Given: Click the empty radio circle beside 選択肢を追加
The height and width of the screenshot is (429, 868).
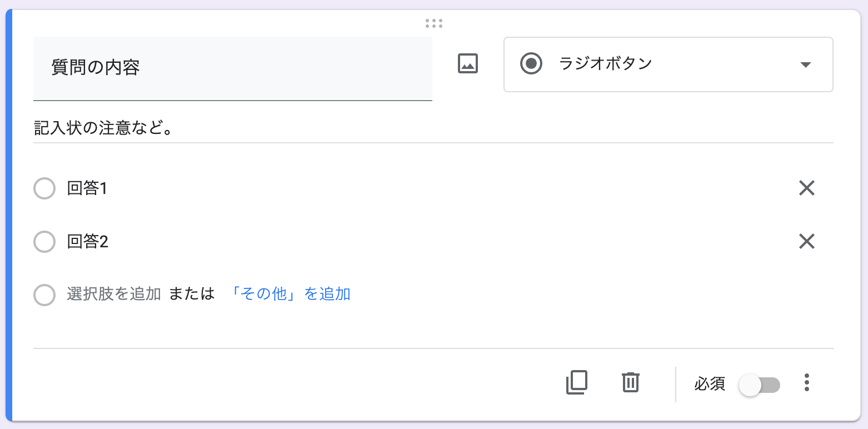Looking at the screenshot, I should pyautogui.click(x=44, y=295).
